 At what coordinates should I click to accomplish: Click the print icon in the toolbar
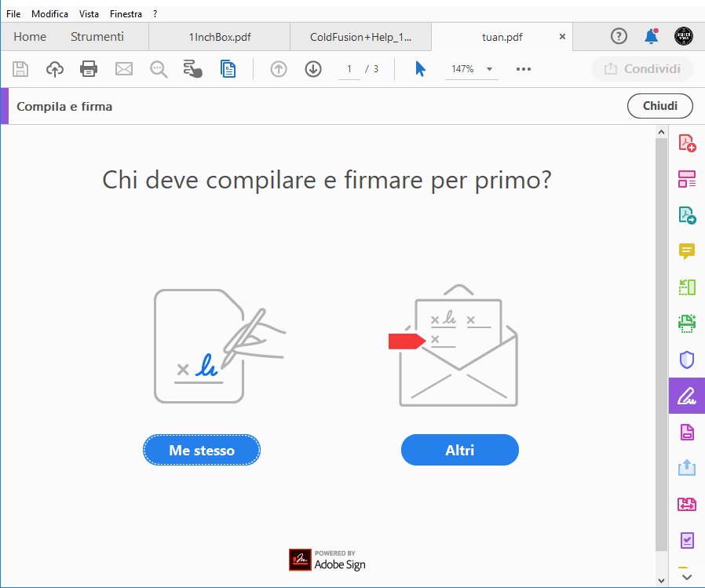point(89,69)
